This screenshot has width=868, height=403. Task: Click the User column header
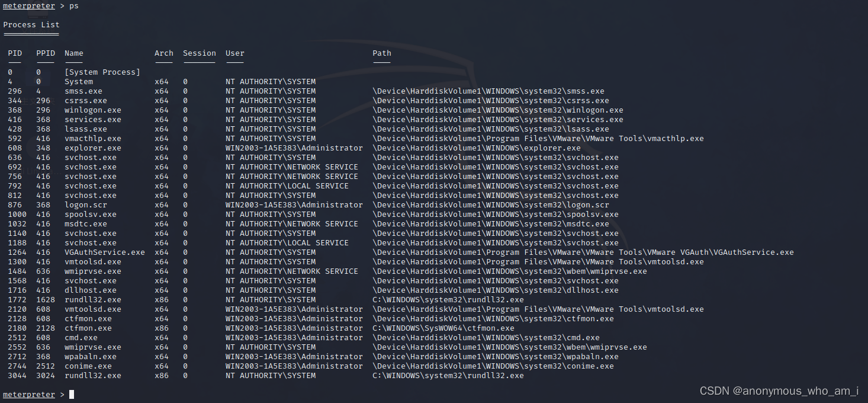click(235, 53)
